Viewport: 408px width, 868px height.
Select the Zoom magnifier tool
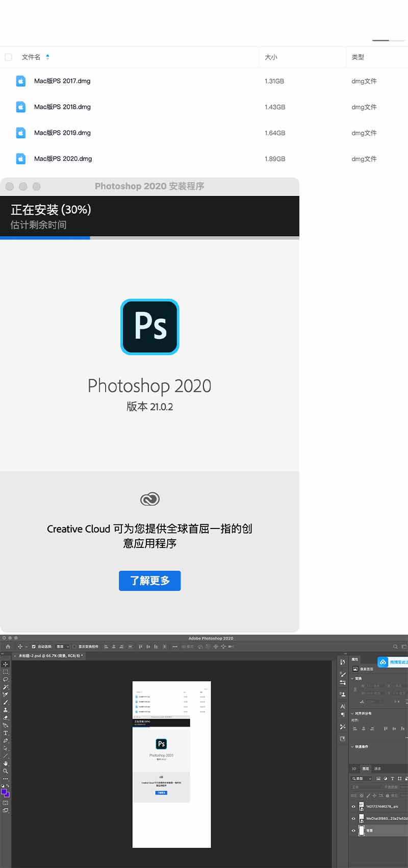click(x=5, y=771)
